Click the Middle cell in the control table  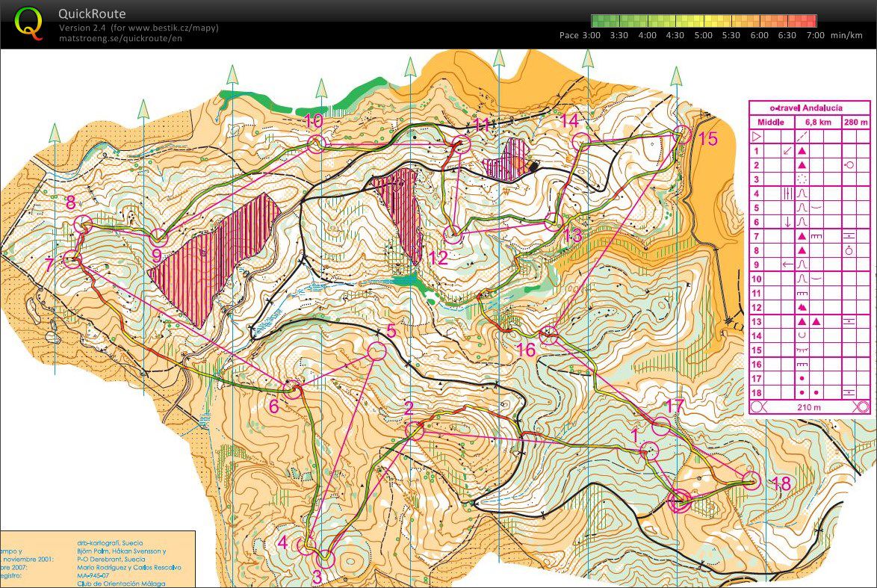tap(771, 122)
